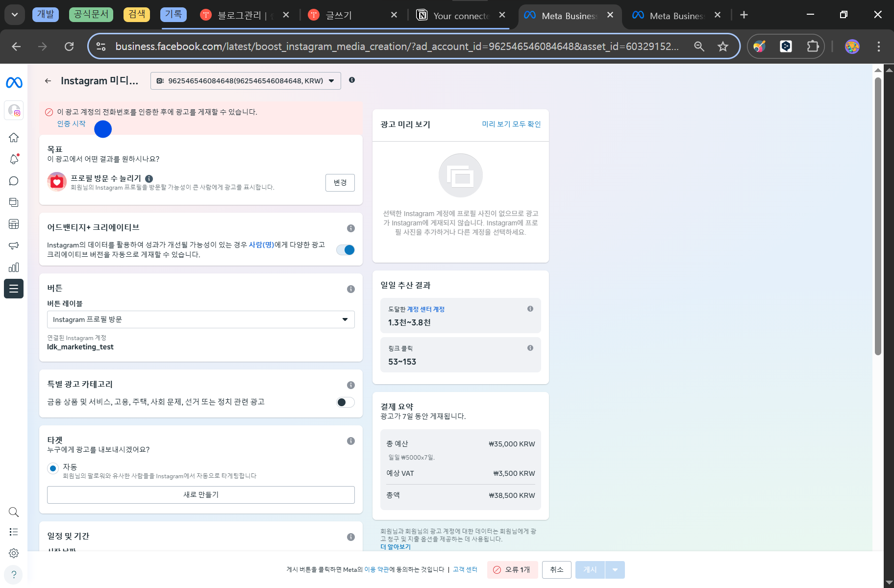The image size is (894, 588).
Task: Show info for 타겟 section
Action: point(351,441)
